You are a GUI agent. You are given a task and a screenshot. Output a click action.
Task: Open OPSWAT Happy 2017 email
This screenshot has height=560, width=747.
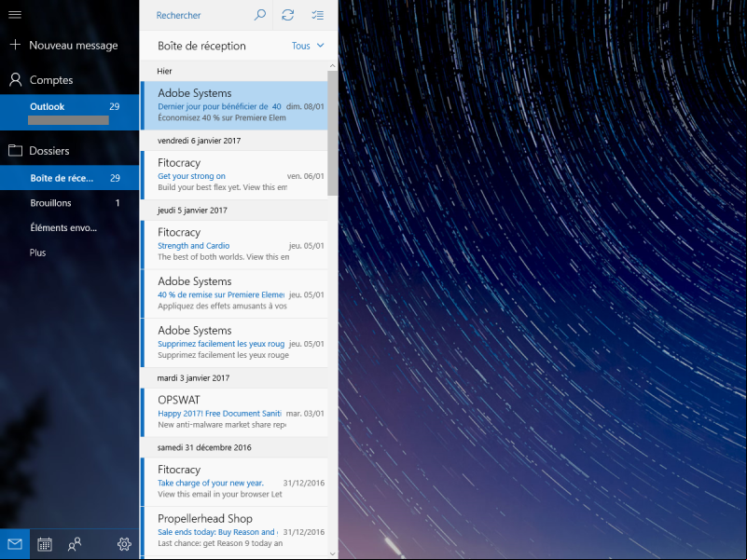click(x=234, y=413)
